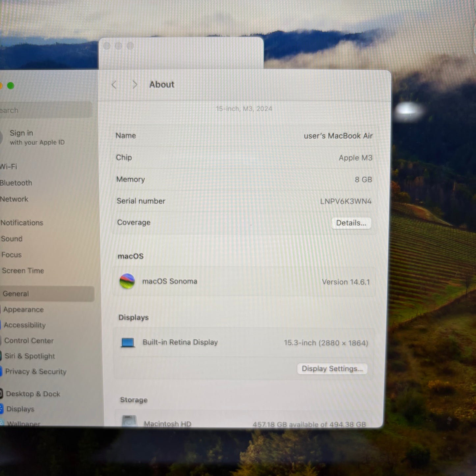Click the Memory row label
Viewport: 476px width, 476px height.
[130, 179]
